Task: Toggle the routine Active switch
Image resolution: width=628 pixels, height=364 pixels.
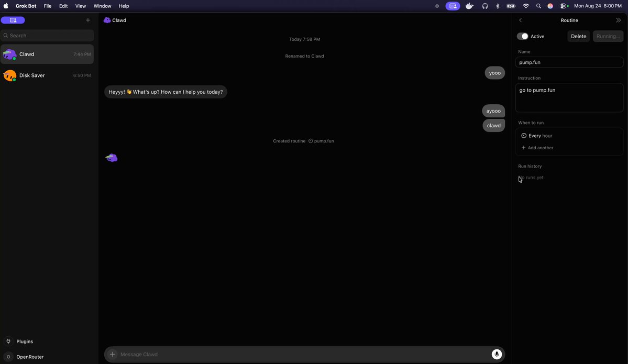Action: (x=522, y=37)
